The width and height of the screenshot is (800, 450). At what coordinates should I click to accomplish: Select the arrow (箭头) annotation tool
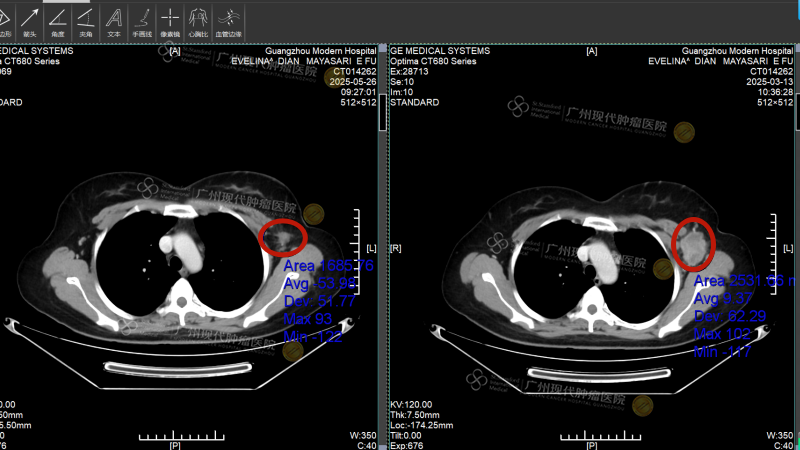(30, 19)
